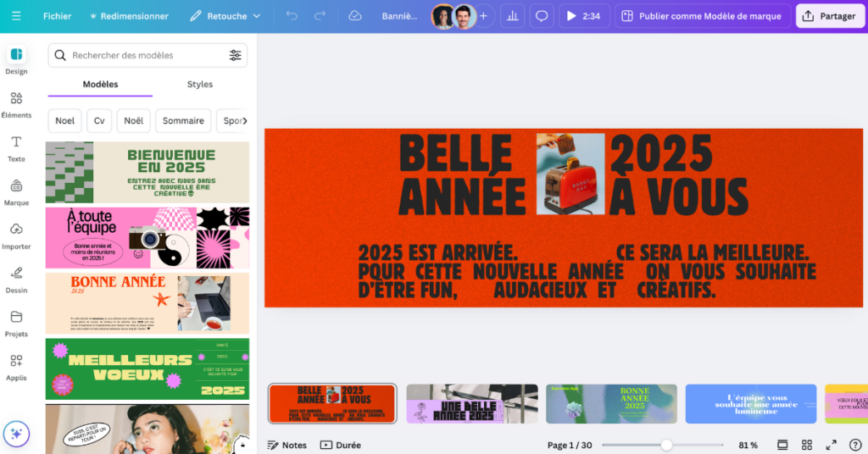
Task: Select the Cv category chip
Action: 99,120
